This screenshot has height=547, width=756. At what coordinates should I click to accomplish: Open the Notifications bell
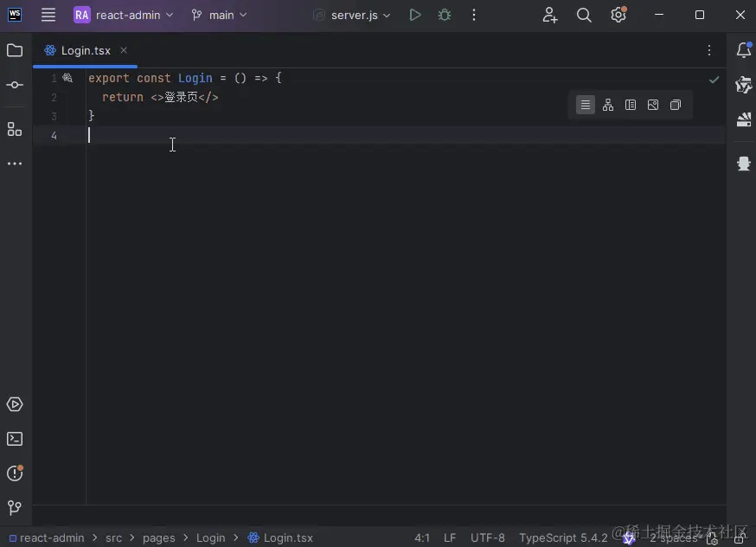(x=744, y=49)
